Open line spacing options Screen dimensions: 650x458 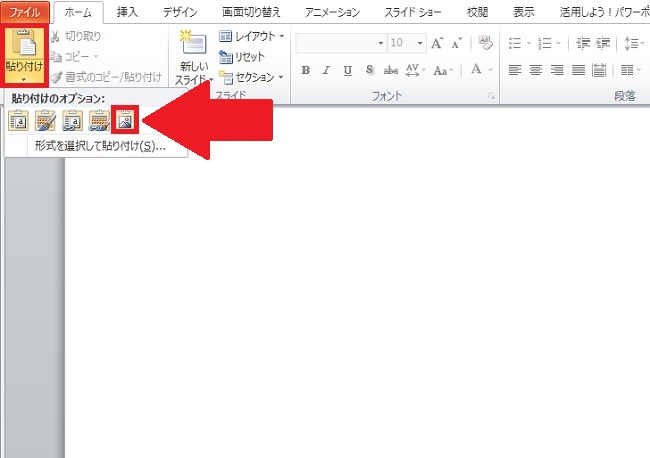[634, 43]
